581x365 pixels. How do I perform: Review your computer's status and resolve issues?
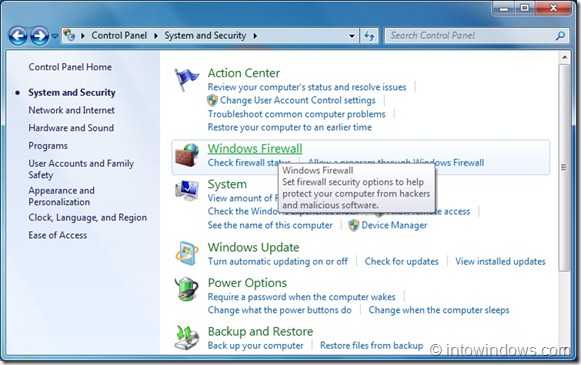307,87
